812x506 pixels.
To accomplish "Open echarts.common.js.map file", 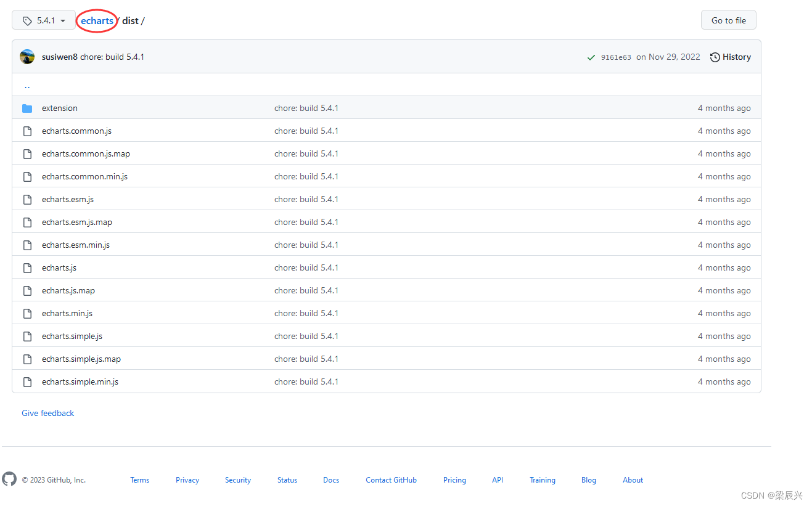I will (86, 153).
